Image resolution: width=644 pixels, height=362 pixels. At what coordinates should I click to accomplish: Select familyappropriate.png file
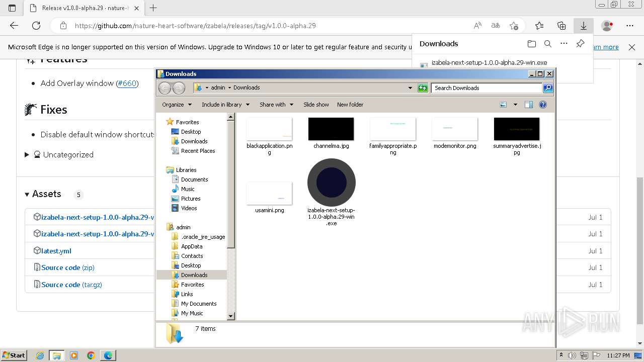coord(393,136)
